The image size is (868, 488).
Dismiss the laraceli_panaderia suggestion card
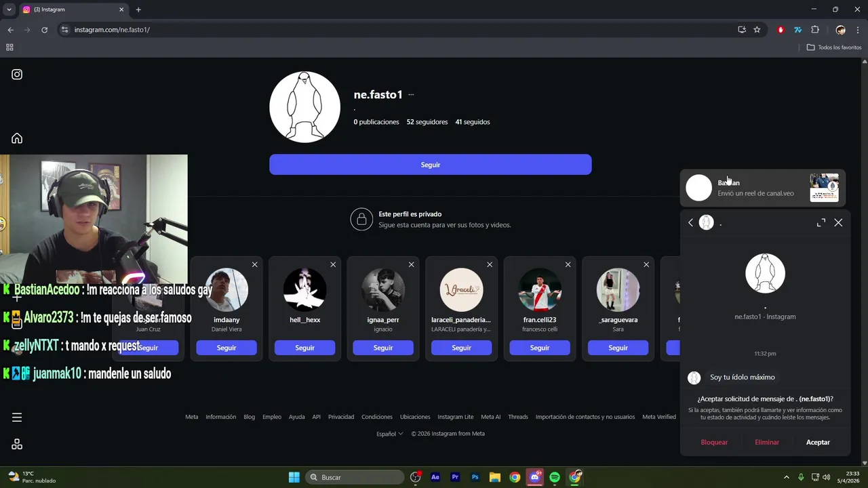(x=490, y=264)
